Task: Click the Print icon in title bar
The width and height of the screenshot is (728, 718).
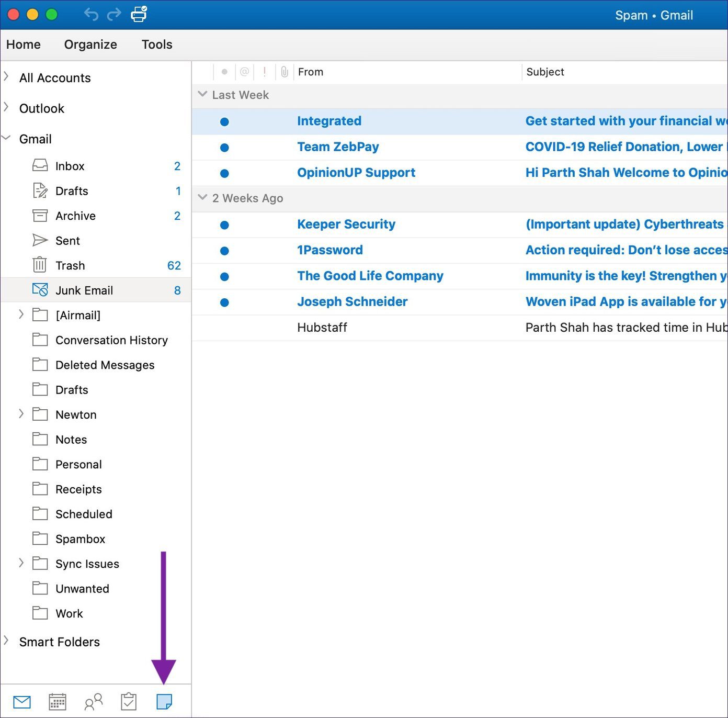Action: pos(139,14)
